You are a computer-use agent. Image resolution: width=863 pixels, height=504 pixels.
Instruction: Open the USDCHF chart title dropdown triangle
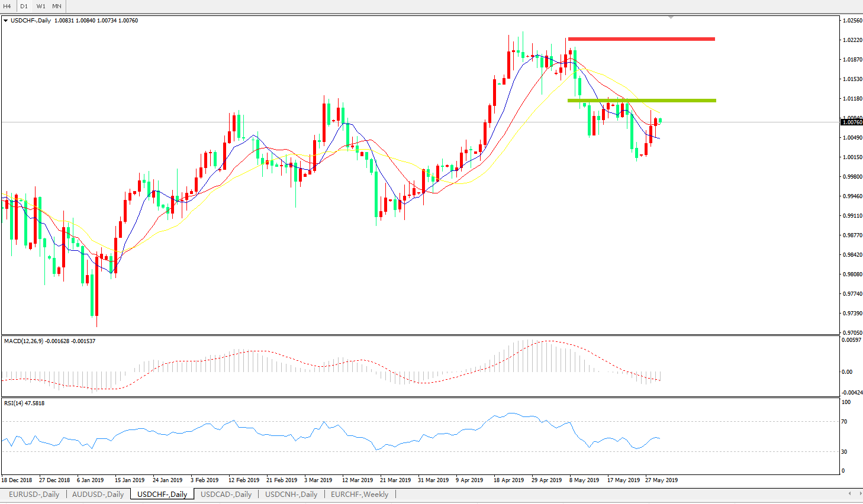tap(6, 21)
